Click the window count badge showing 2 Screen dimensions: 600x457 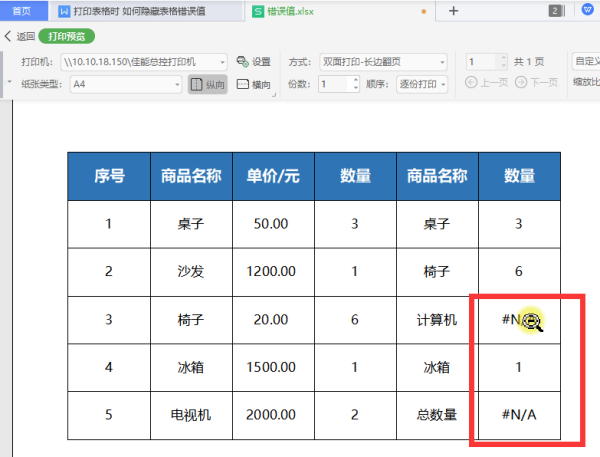coord(556,11)
